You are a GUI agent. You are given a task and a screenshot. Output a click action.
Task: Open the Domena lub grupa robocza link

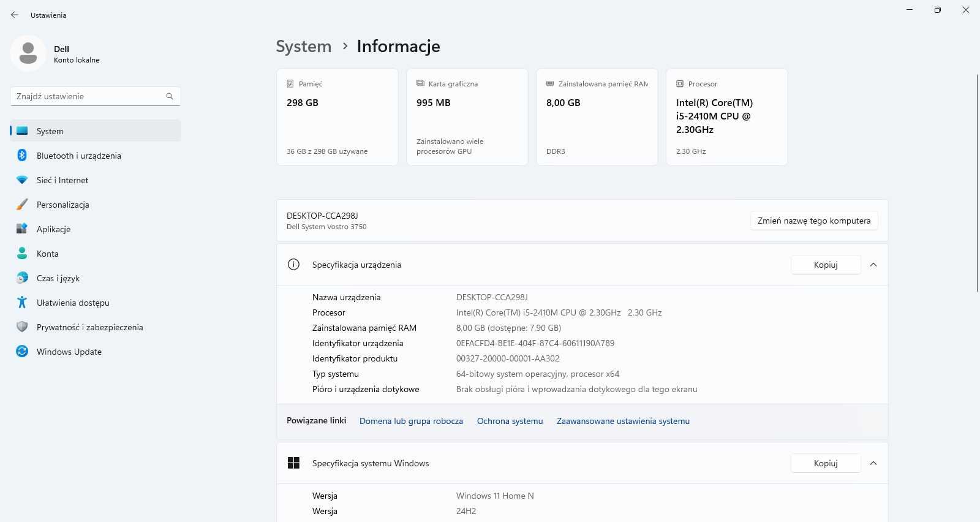(x=411, y=421)
